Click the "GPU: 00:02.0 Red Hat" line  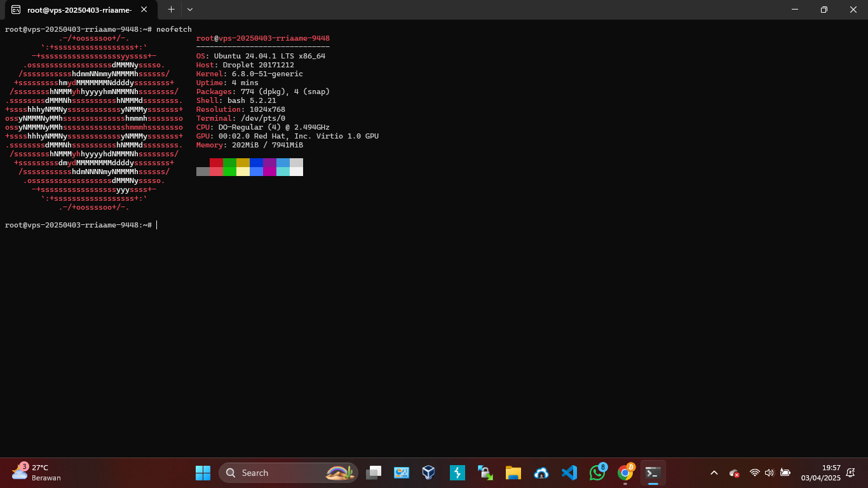[287, 136]
